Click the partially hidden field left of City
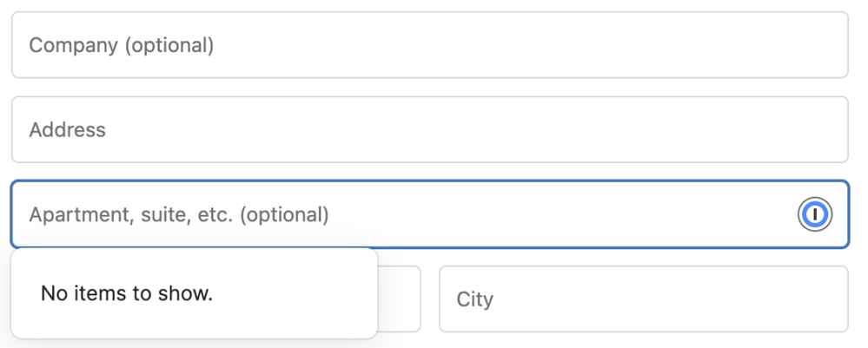Screen dimensions: 868x348 click(x=400, y=299)
